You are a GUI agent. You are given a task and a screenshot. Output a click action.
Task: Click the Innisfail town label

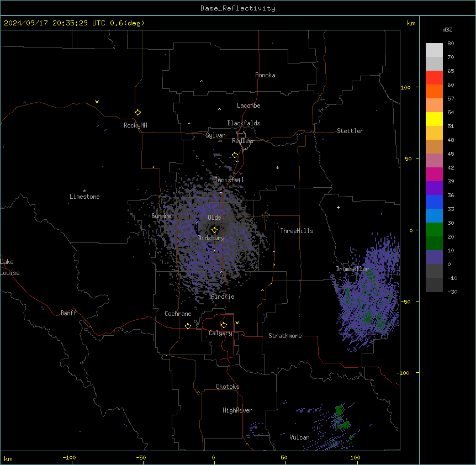(230, 180)
